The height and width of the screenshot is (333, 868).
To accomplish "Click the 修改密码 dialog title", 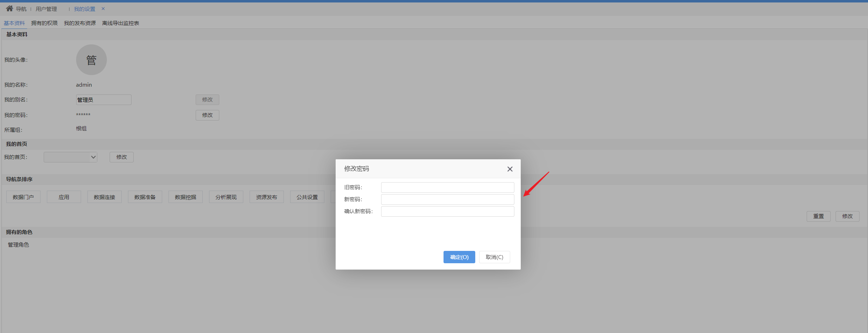I will click(x=356, y=169).
